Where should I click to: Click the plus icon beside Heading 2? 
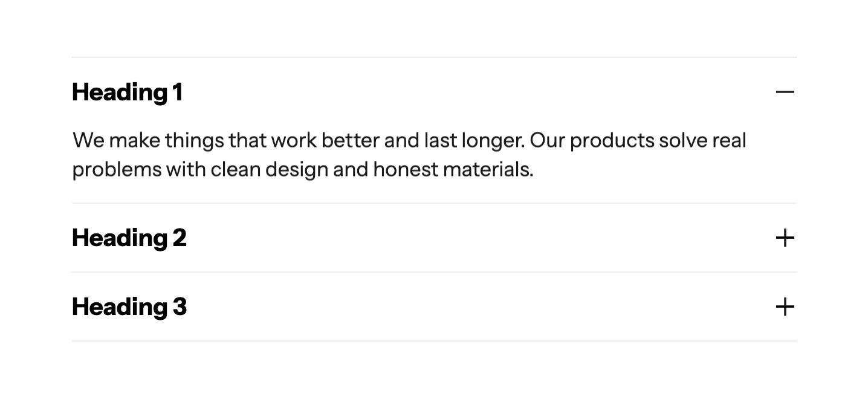(785, 238)
